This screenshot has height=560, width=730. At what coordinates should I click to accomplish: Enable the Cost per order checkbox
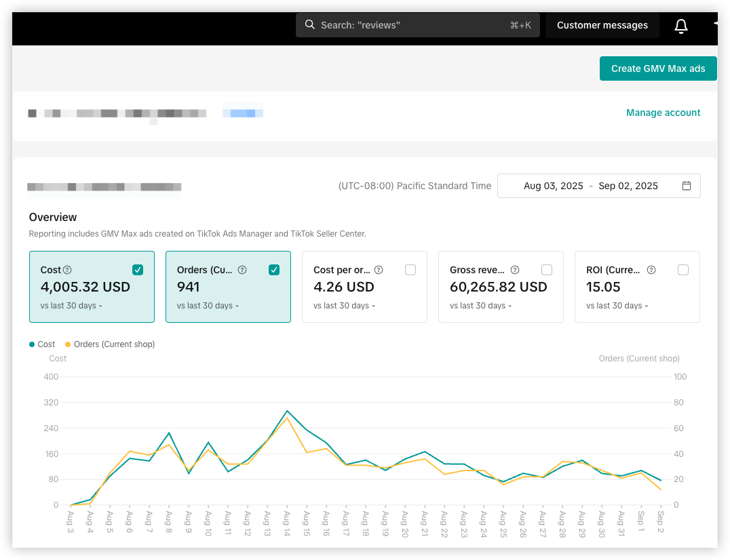pyautogui.click(x=410, y=270)
